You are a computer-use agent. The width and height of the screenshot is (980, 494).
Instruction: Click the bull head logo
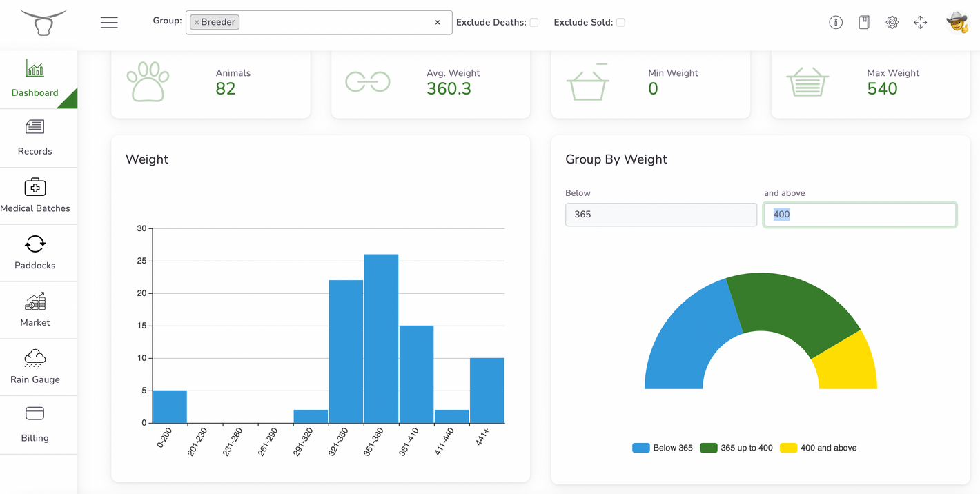tap(43, 23)
